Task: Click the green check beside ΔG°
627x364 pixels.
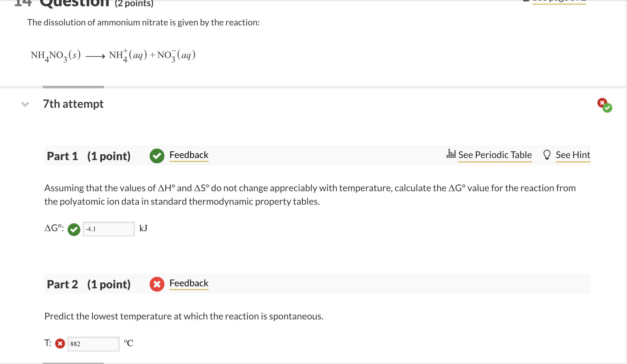Action: (74, 229)
